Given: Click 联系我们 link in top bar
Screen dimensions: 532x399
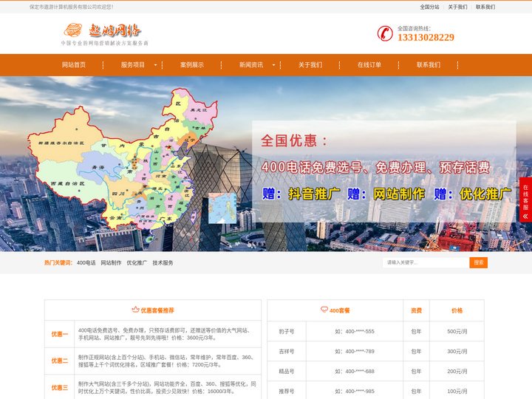Looking at the screenshot, I should click(x=485, y=7).
